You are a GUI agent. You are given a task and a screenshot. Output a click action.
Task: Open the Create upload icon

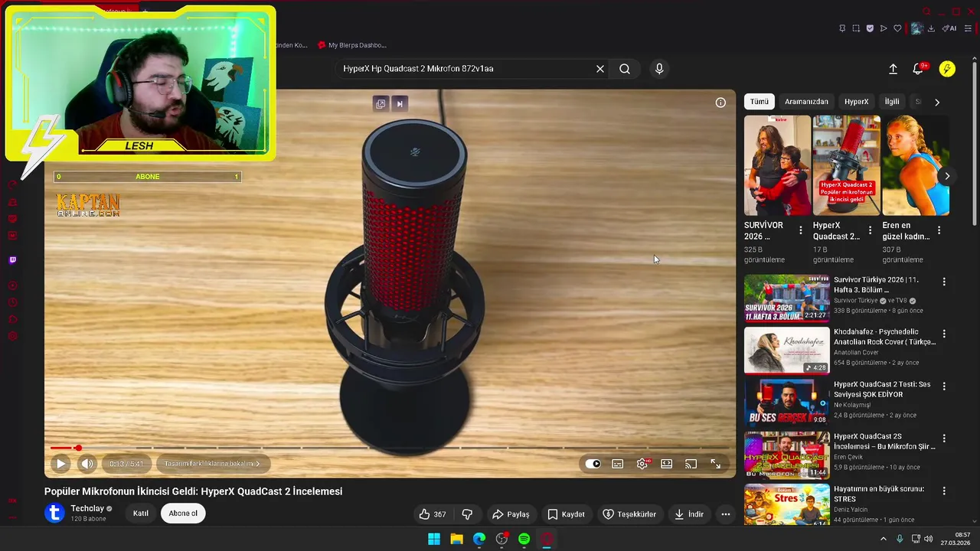pyautogui.click(x=893, y=69)
